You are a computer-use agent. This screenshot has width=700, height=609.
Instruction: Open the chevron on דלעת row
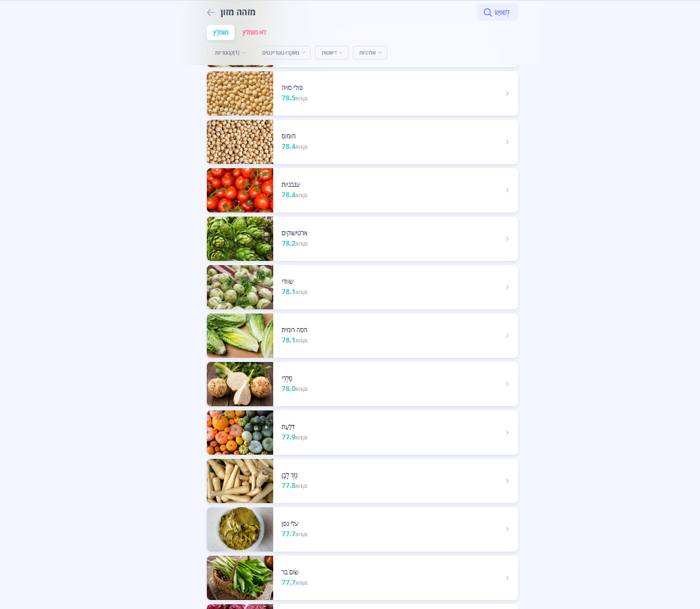click(507, 433)
